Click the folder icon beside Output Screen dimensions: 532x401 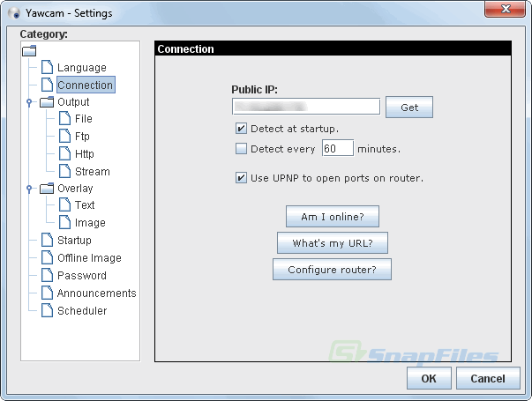47,101
